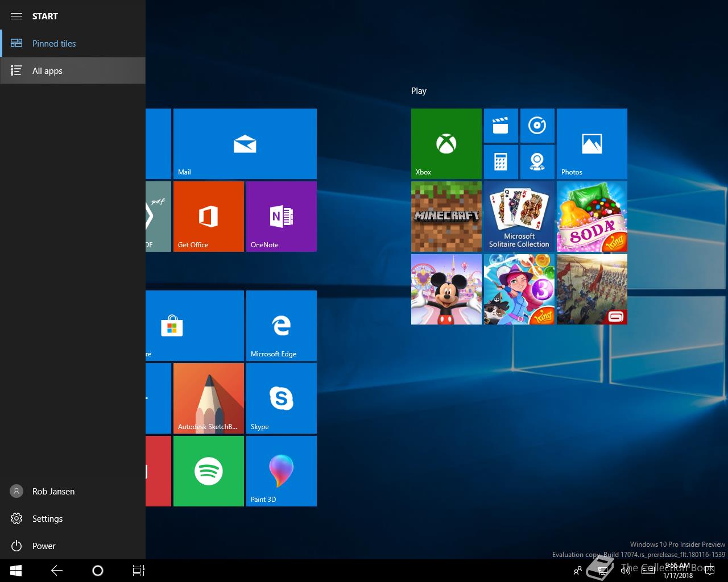Open the Power options menu
This screenshot has height=582, width=728.
point(73,546)
